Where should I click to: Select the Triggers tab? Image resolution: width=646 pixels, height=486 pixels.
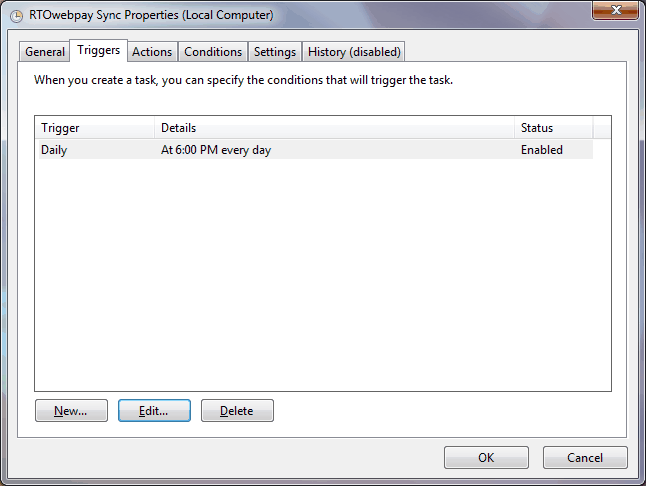99,50
